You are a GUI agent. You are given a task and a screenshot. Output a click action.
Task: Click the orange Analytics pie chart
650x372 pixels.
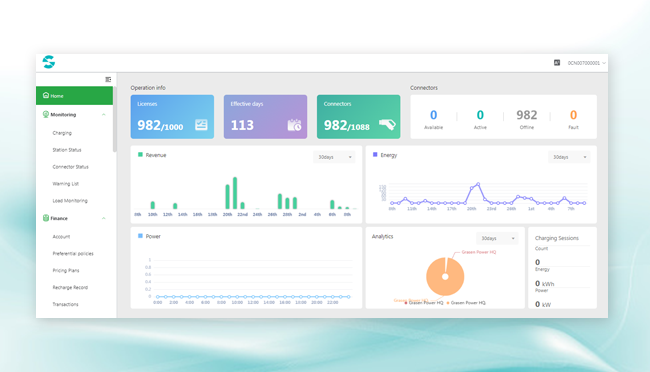pos(445,277)
